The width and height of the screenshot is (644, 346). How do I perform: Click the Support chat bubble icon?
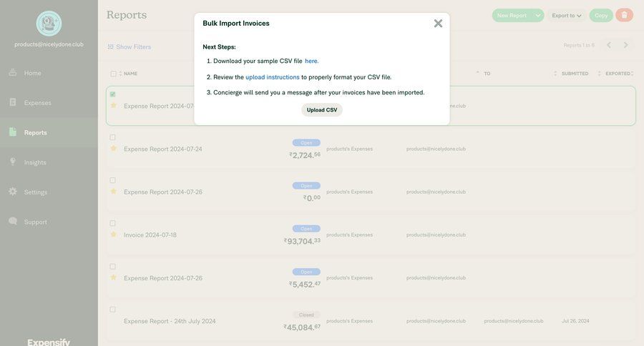13,221
